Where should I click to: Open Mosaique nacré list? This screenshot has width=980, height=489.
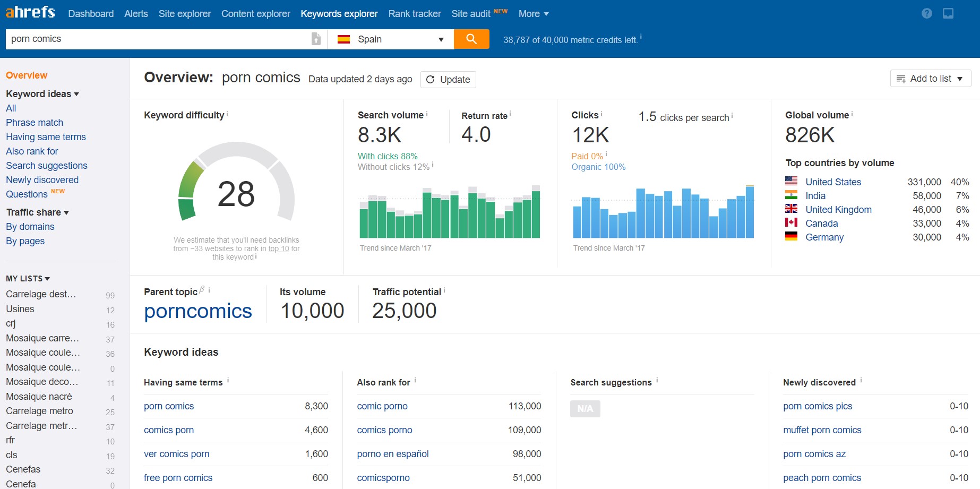tap(39, 397)
